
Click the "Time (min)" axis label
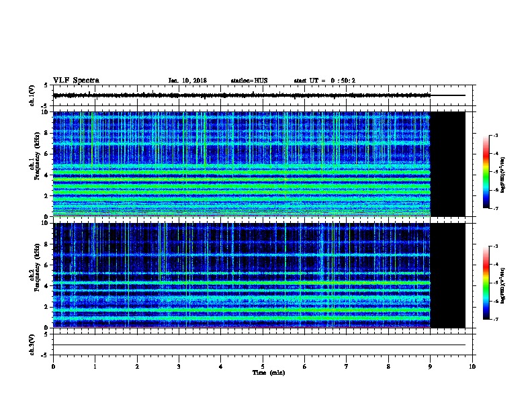(269, 373)
